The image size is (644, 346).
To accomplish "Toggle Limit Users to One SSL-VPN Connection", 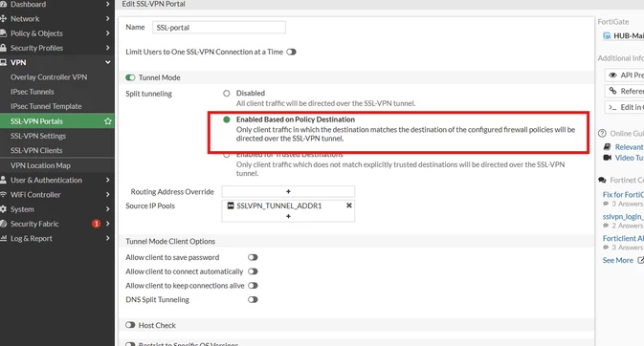I will [x=291, y=53].
